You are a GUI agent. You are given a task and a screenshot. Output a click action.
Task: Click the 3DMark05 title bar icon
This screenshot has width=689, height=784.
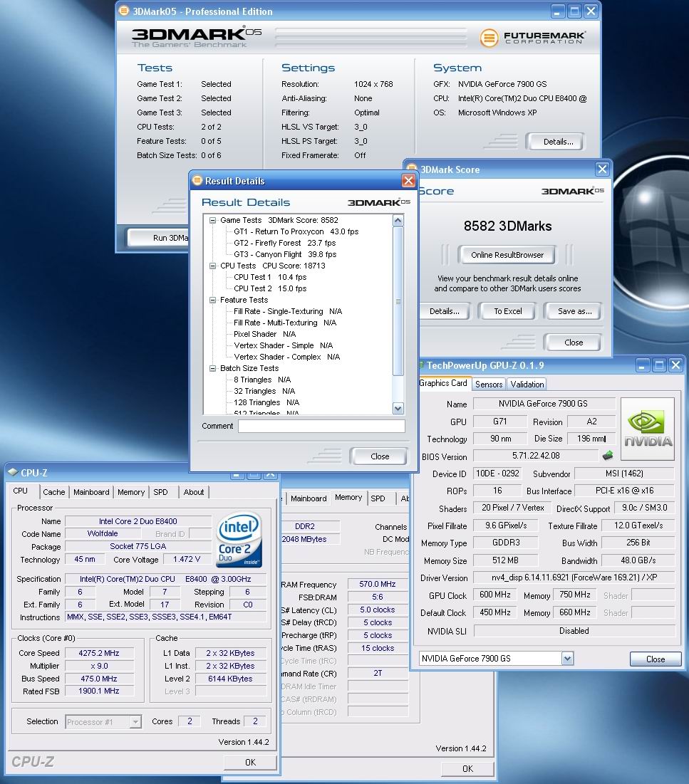point(123,11)
